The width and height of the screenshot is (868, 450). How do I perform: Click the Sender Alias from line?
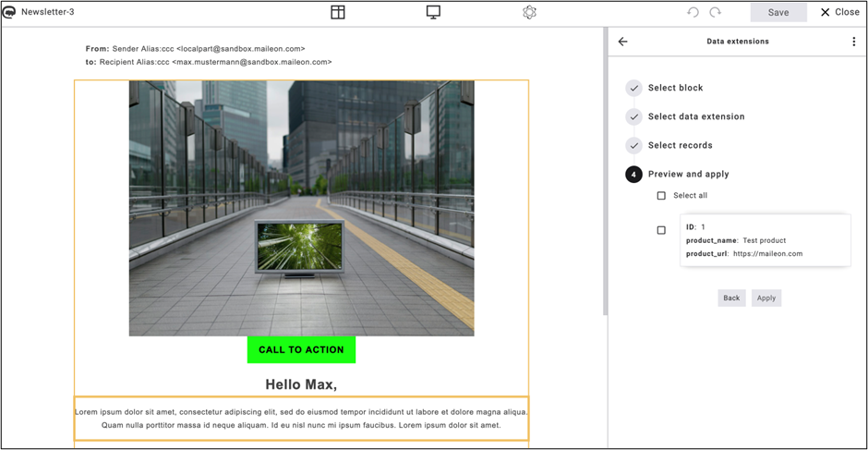[x=196, y=49]
